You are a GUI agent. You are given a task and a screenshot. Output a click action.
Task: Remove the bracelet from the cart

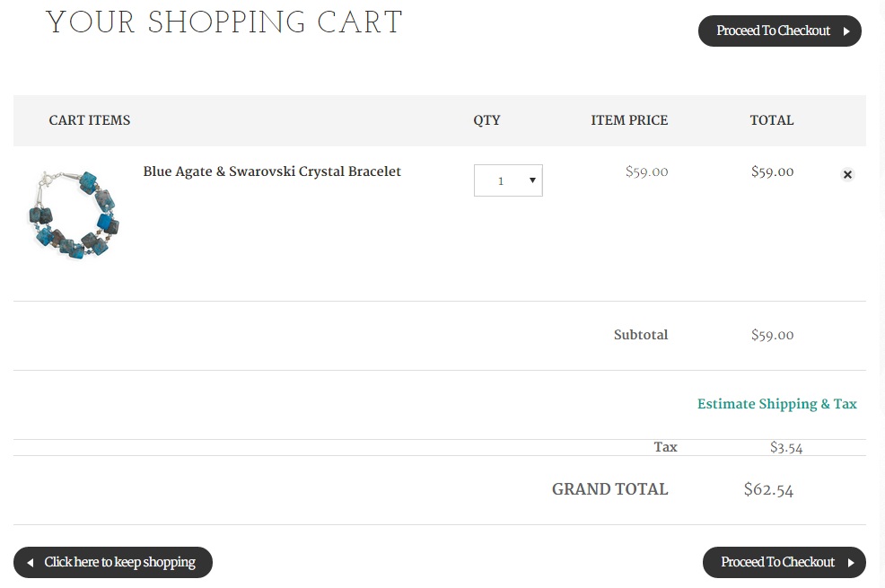(847, 175)
